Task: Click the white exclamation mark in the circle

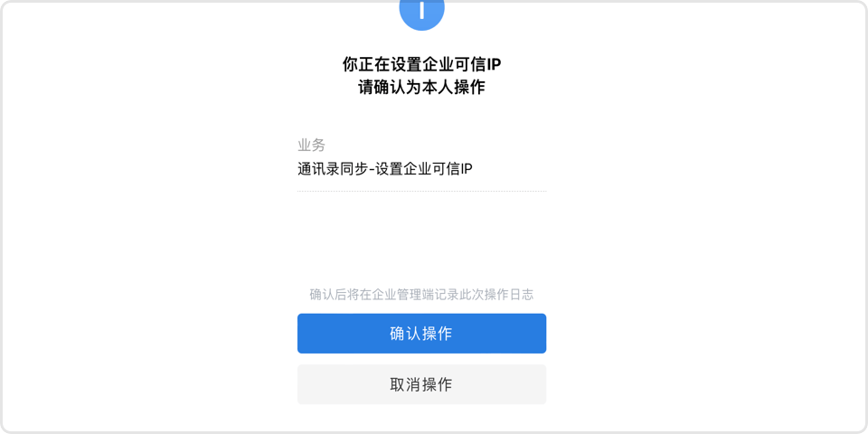Action: pyautogui.click(x=422, y=10)
